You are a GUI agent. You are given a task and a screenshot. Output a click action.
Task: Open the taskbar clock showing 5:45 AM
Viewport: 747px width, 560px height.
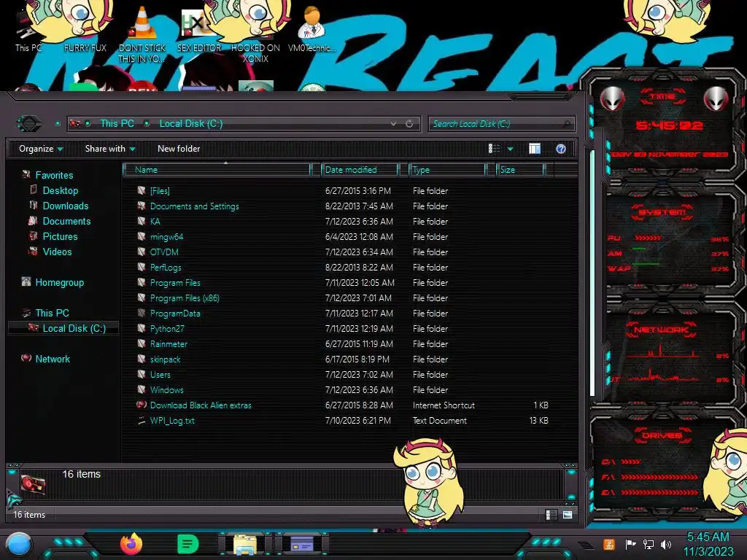(x=708, y=544)
